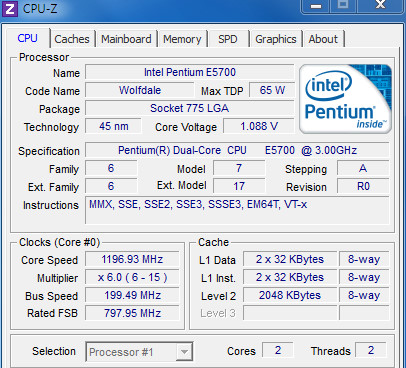Click the CPU-Z window title text
The image size is (406, 368).
(x=40, y=9)
